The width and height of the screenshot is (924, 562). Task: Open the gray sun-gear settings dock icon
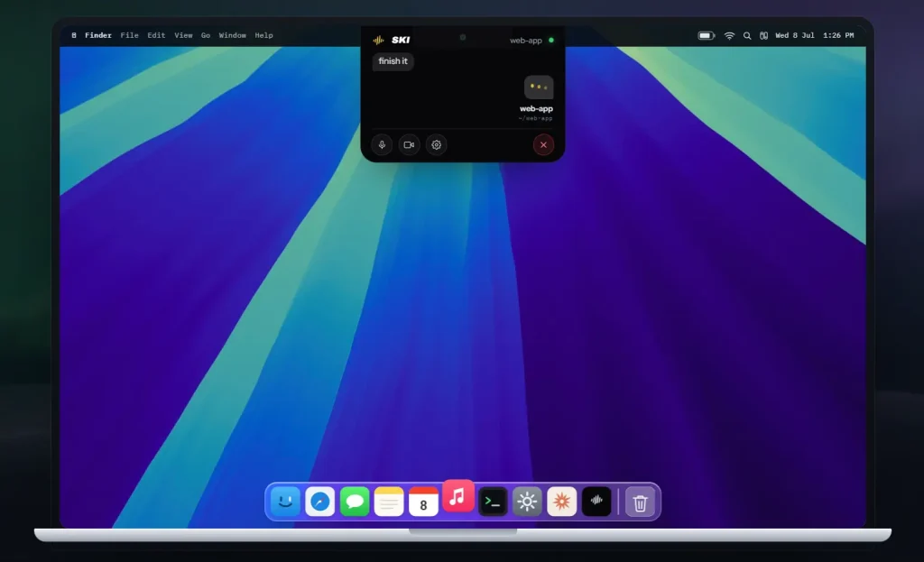point(527,502)
